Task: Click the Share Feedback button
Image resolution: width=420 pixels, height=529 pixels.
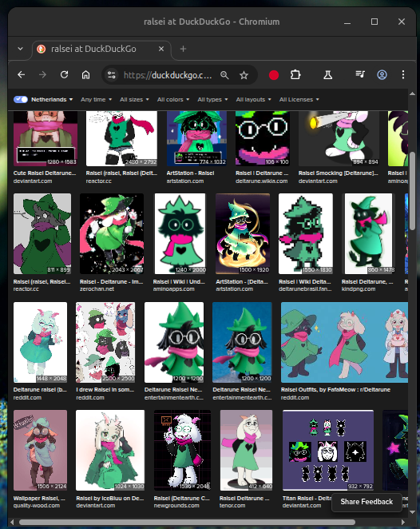Action: click(367, 502)
